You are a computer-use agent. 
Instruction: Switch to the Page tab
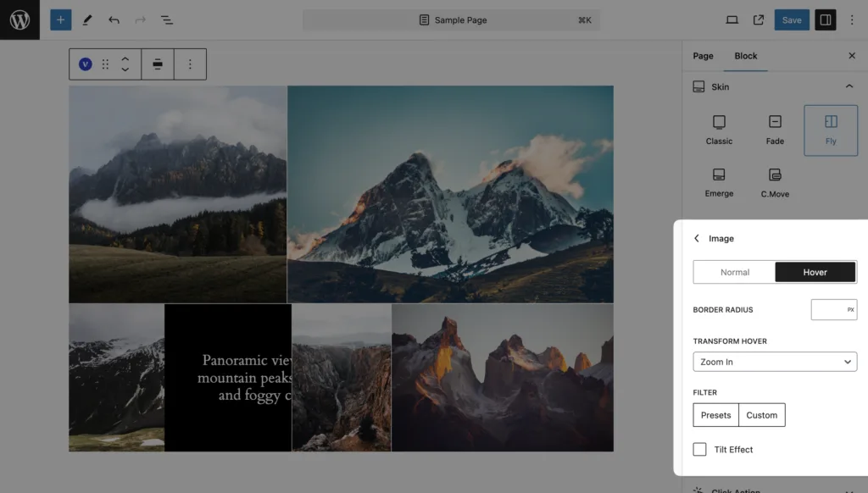[703, 56]
